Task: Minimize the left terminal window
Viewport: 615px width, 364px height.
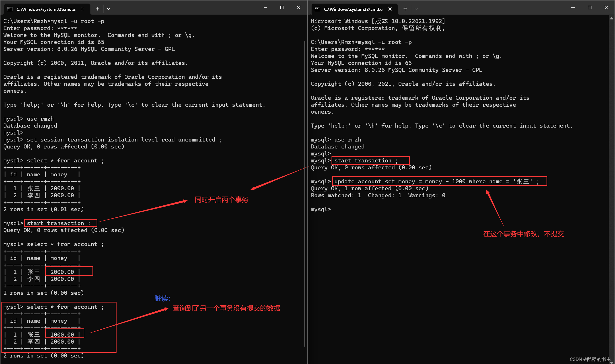Action: coord(265,8)
